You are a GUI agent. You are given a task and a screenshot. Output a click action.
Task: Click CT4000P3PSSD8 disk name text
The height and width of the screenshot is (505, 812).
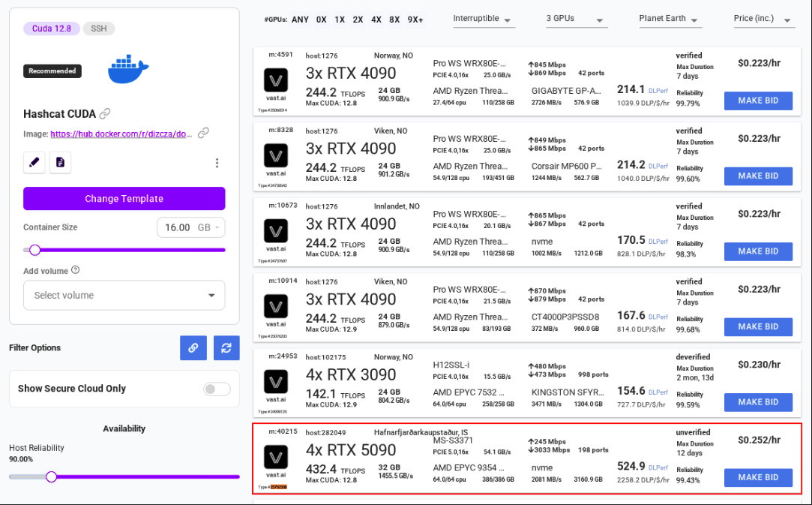click(x=565, y=317)
